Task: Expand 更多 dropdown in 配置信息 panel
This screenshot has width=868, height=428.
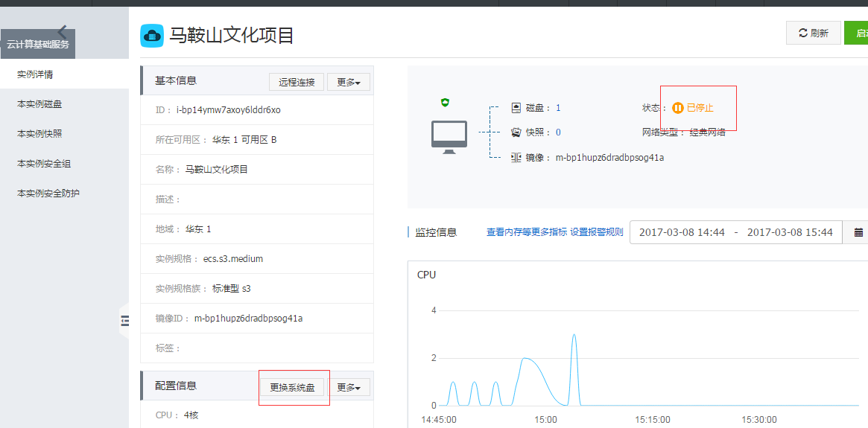Action: (349, 388)
